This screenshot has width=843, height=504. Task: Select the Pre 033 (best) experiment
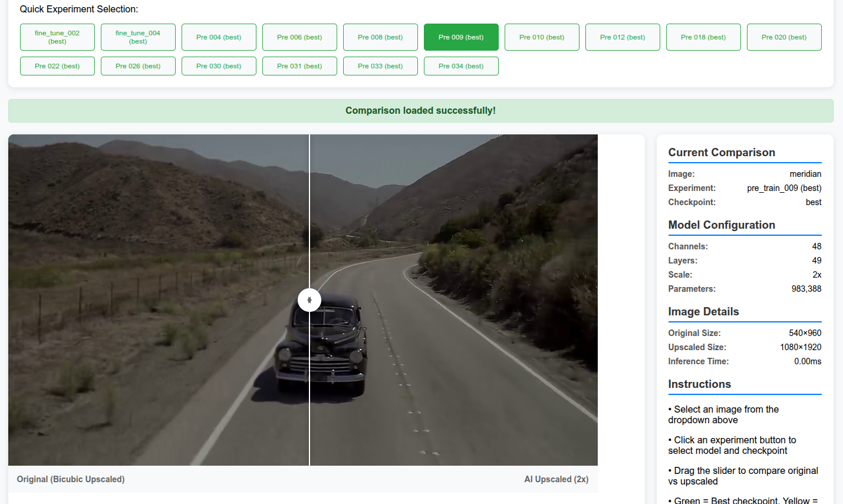coord(380,66)
